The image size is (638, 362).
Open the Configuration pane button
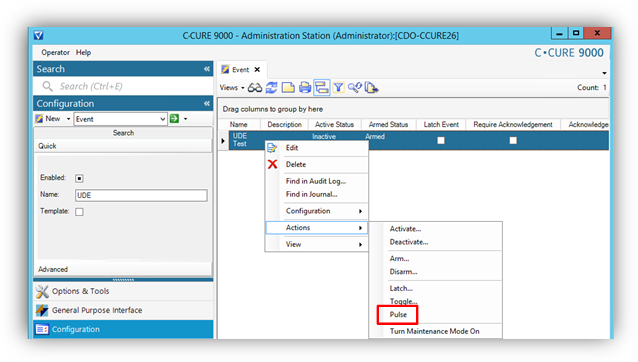coord(123,329)
